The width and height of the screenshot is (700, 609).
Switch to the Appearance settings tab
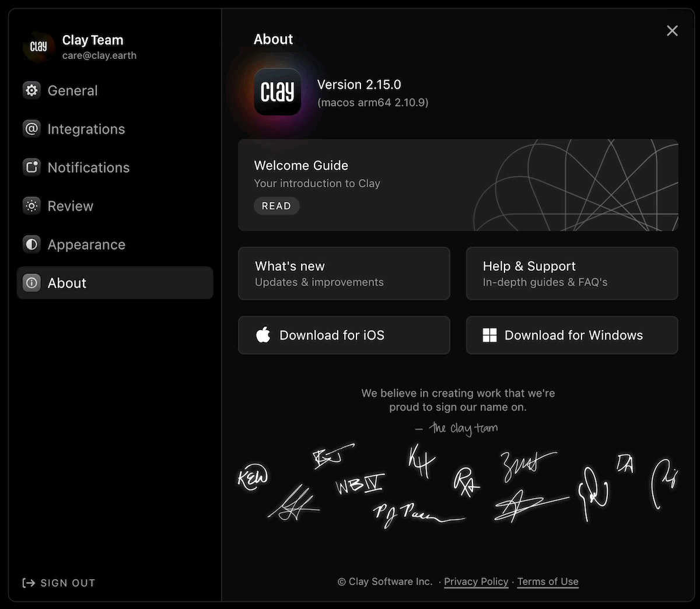pos(86,244)
